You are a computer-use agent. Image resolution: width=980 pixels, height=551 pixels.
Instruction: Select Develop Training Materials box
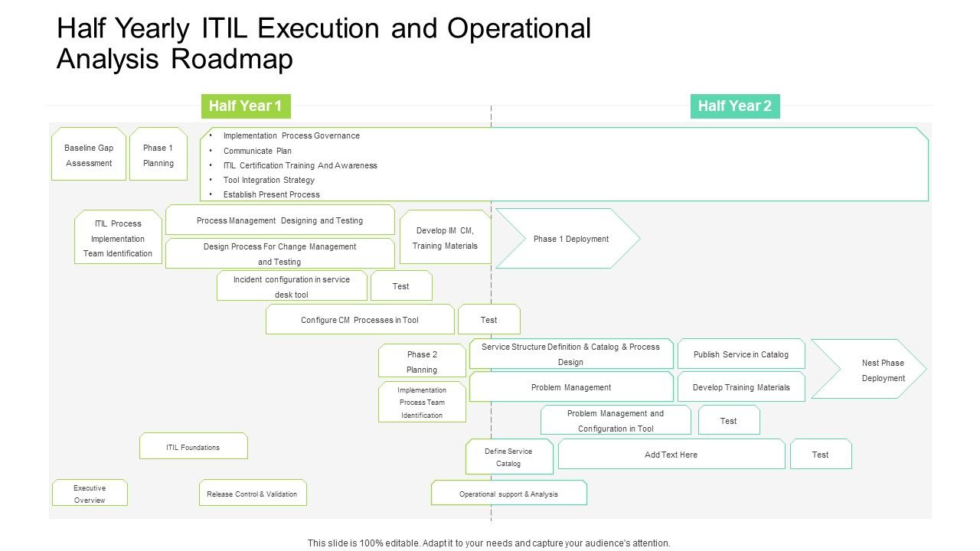(x=741, y=387)
